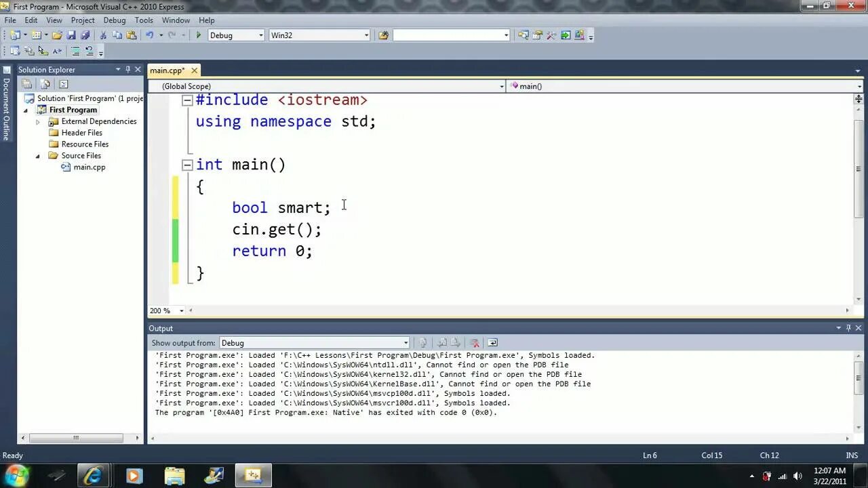Select the Resource Files folder

(x=85, y=144)
